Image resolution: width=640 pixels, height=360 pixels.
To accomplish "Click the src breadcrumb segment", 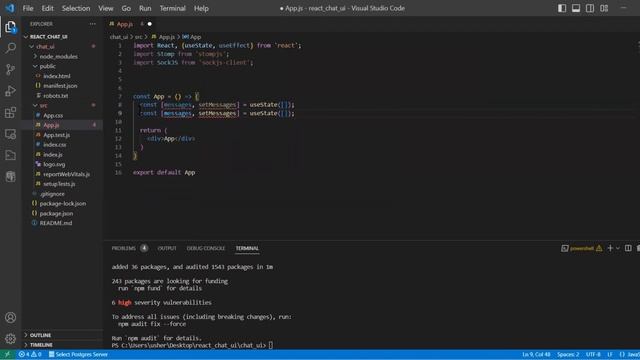I will (x=138, y=37).
